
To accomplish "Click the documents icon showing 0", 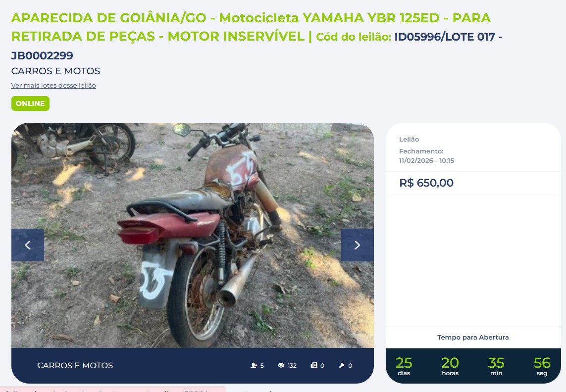I will (314, 366).
